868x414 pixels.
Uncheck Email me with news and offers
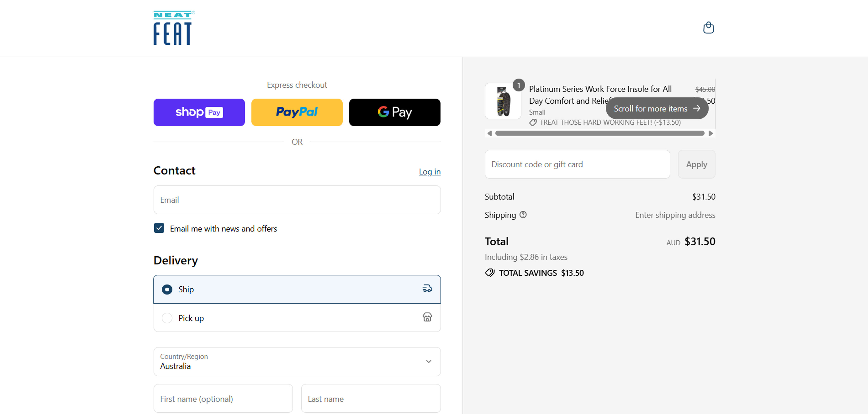click(x=159, y=228)
